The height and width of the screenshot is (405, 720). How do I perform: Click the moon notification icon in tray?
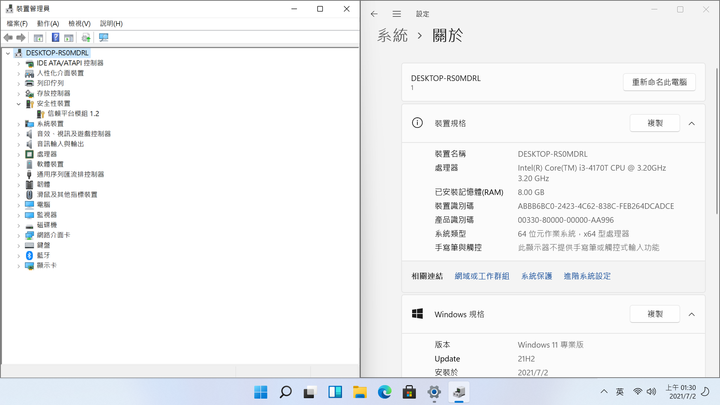705,392
